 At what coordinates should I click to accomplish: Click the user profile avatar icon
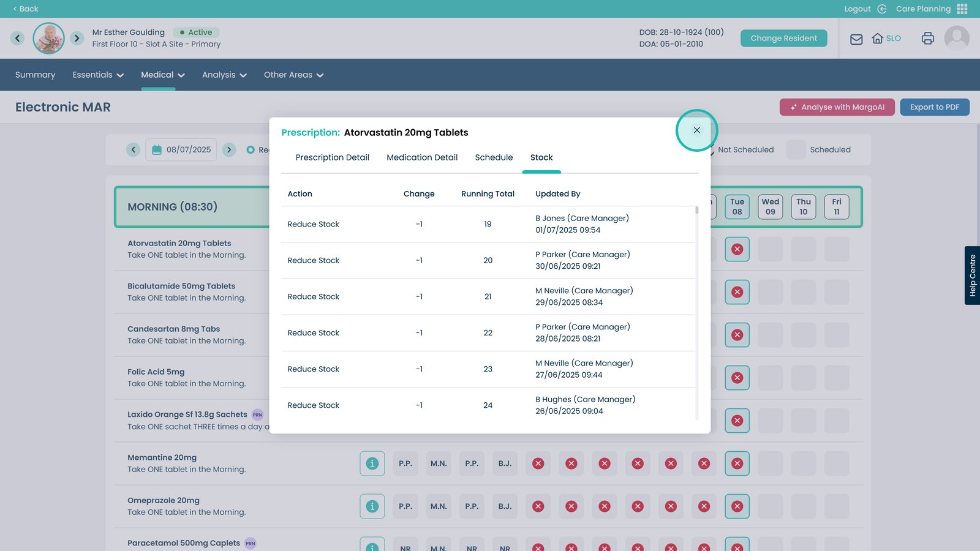click(956, 39)
